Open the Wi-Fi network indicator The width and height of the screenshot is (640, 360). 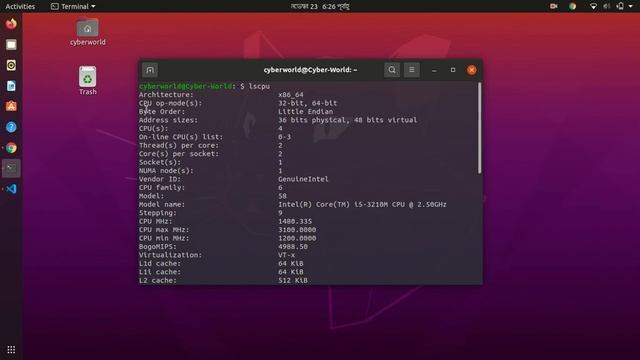tap(593, 6)
